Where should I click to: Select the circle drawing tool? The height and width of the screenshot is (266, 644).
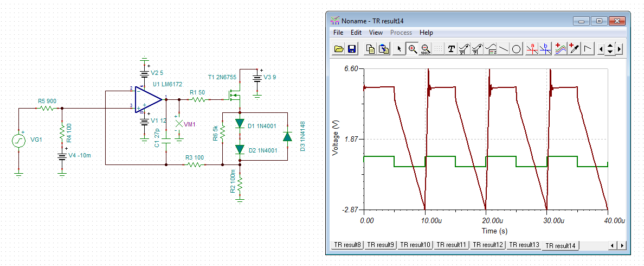point(517,49)
